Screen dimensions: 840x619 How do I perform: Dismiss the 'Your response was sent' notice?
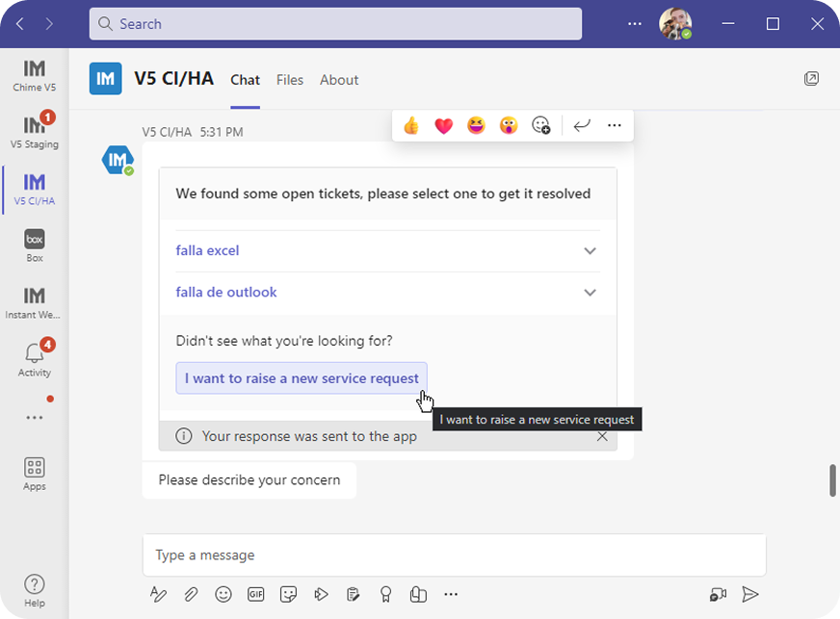(x=602, y=436)
